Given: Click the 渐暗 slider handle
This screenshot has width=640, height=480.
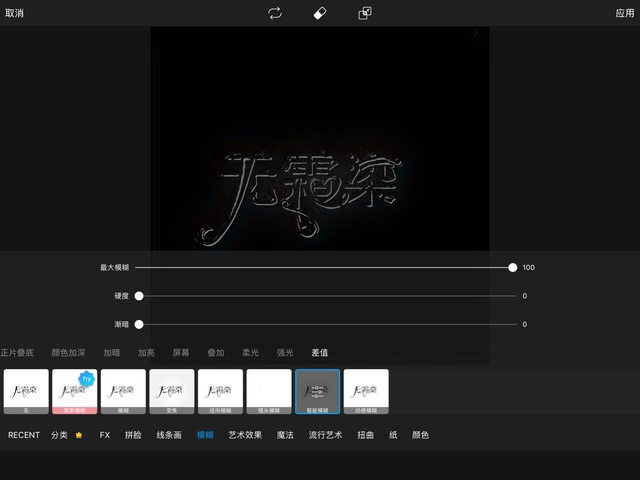Looking at the screenshot, I should coord(139,324).
